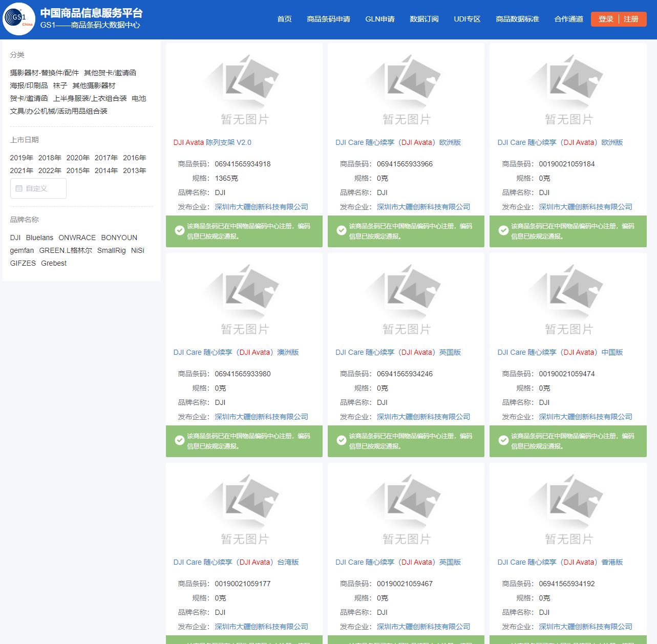The image size is (657, 644).
Task: Select specification text 1365克
Action: pos(226,178)
